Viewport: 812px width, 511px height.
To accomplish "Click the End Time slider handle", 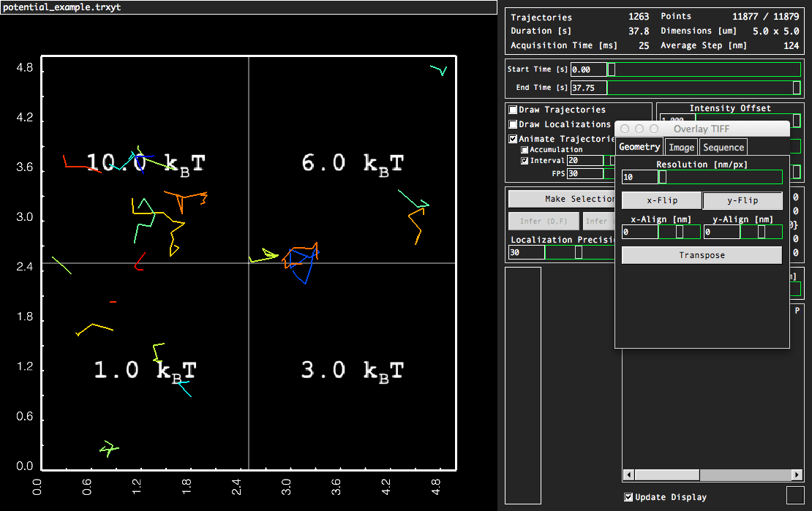I will tap(797, 88).
